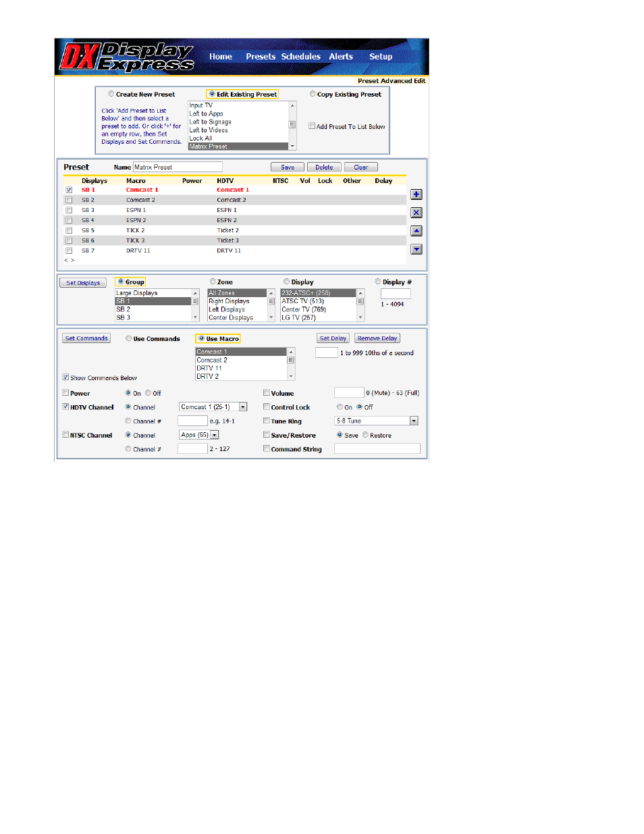The width and height of the screenshot is (644, 834).
Task: Select the Use Commands radio button
Action: click(128, 338)
